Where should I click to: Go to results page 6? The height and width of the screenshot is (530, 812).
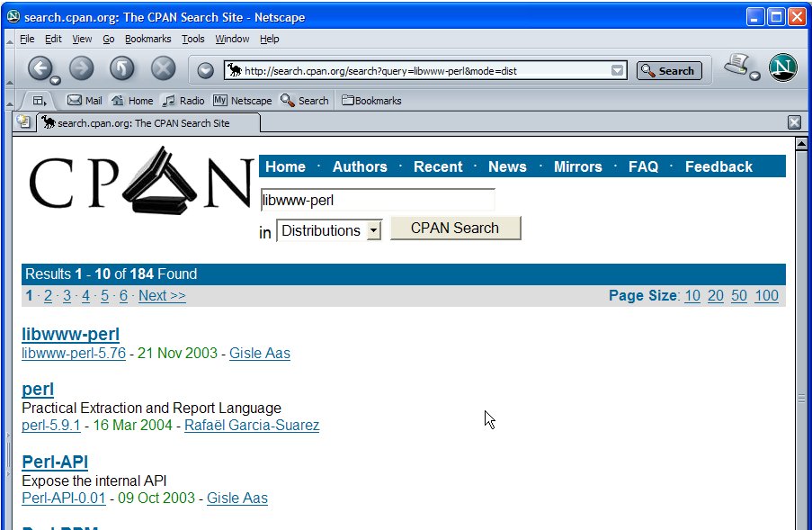123,296
